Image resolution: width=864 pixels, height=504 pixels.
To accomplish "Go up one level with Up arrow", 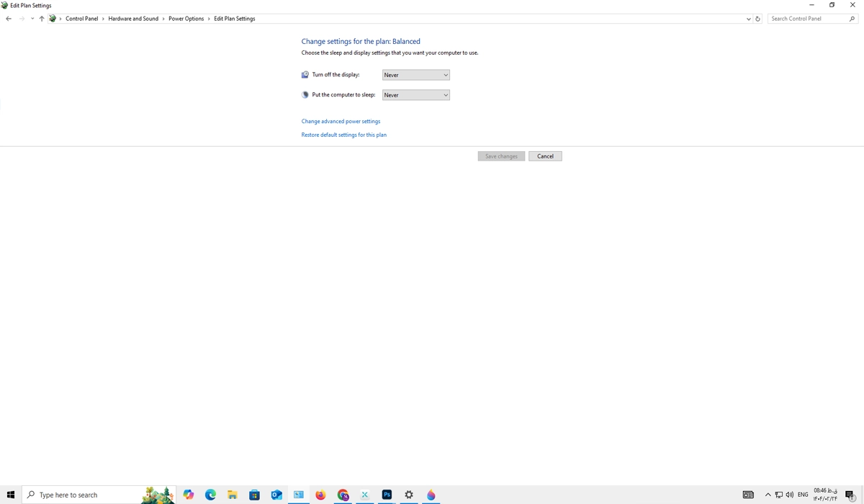I will 42,19.
